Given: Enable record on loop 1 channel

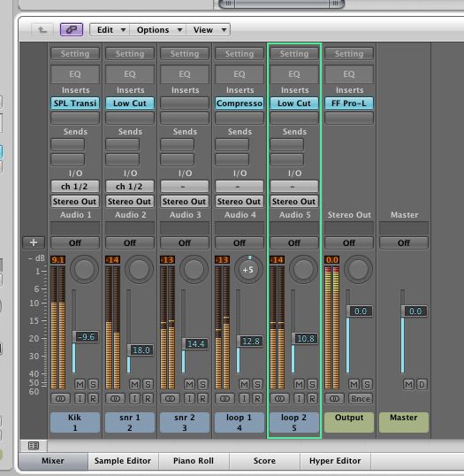Looking at the screenshot, I should (257, 398).
